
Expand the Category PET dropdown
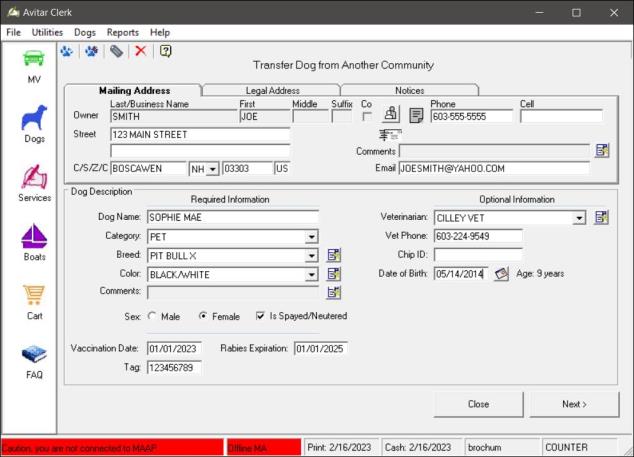(311, 237)
